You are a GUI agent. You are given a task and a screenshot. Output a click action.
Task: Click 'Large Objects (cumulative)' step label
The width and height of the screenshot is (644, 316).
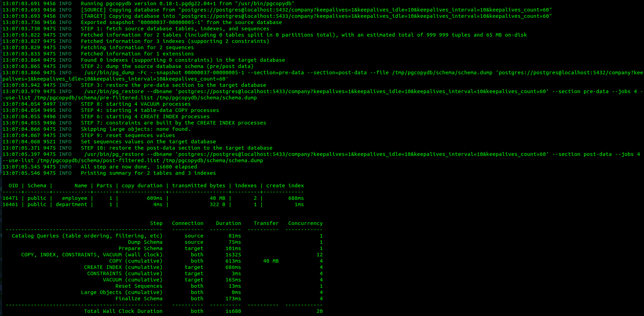(122, 292)
